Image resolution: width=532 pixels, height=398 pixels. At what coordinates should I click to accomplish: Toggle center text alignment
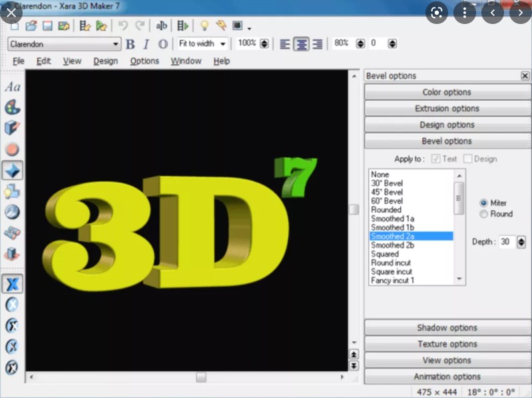click(x=301, y=44)
